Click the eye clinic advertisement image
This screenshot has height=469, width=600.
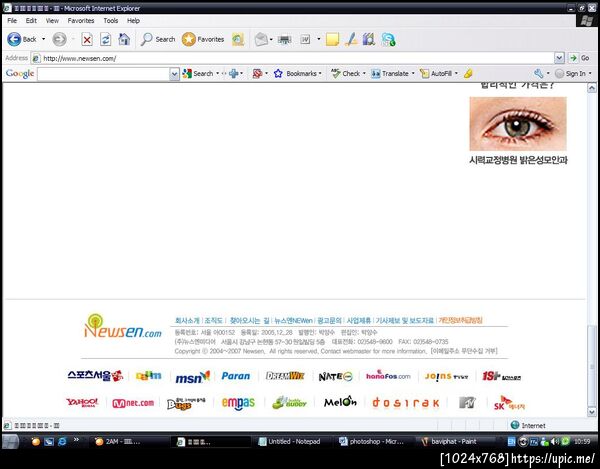518,124
